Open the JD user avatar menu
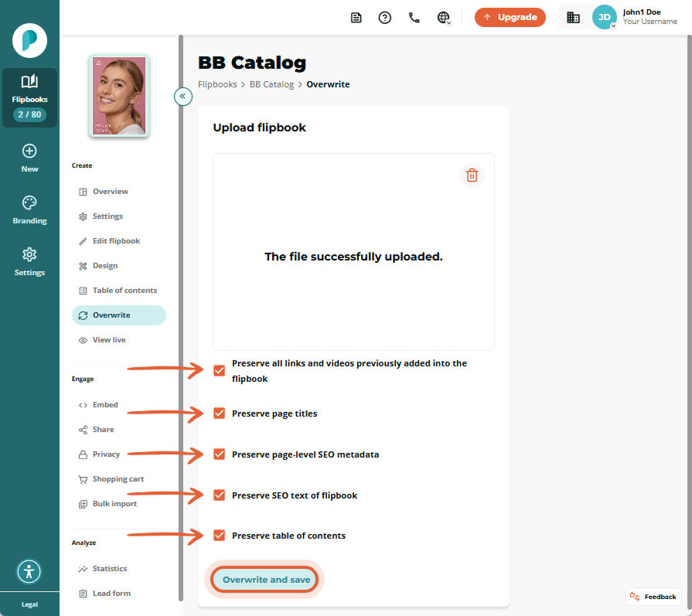Image resolution: width=692 pixels, height=616 pixels. (x=604, y=17)
